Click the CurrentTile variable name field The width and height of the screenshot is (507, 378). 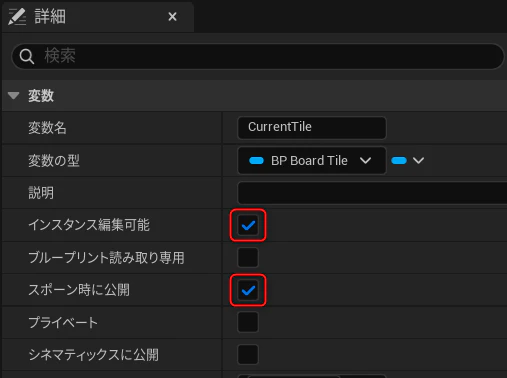[312, 128]
